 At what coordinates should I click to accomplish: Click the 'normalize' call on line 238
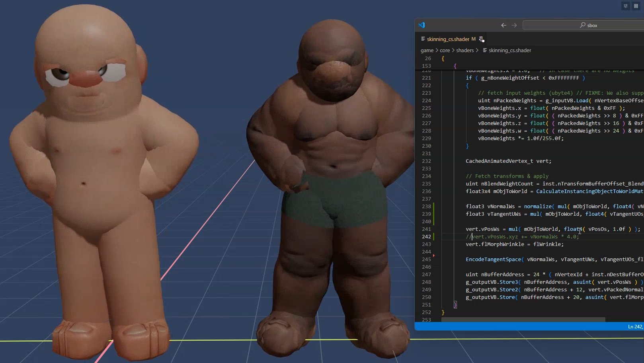(538, 206)
